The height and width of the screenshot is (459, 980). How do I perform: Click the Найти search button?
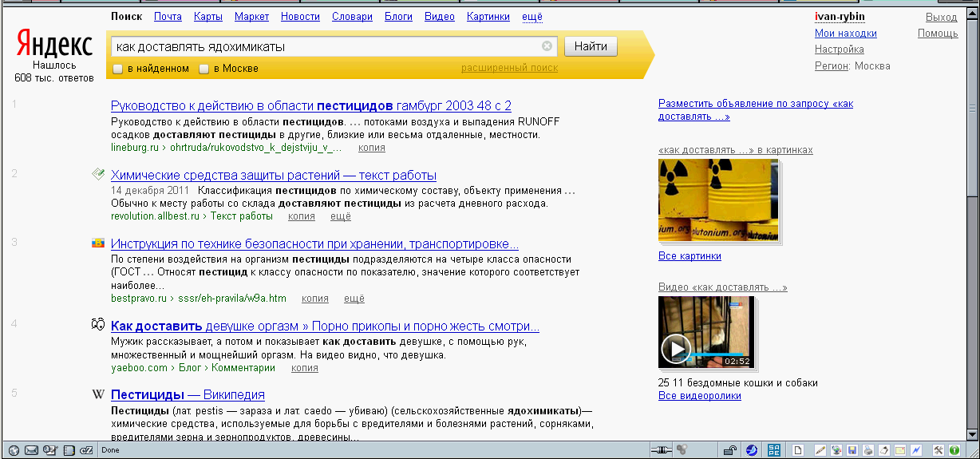[x=591, y=46]
